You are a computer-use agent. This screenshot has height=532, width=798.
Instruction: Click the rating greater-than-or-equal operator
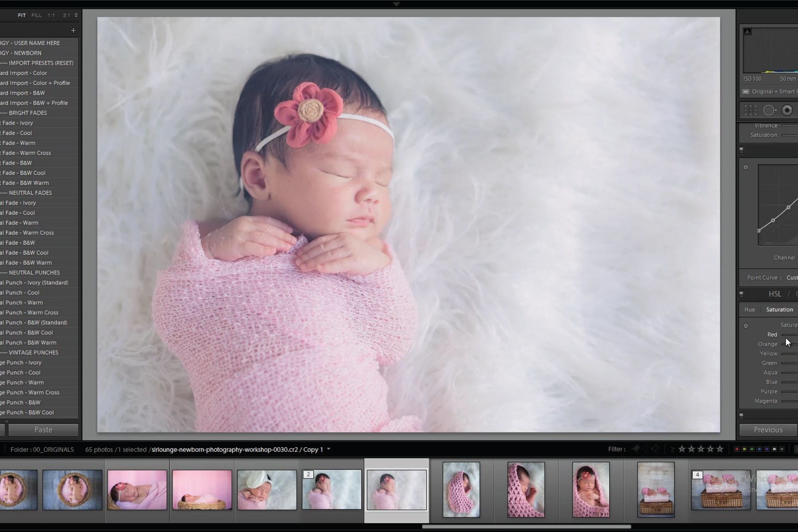click(x=672, y=449)
